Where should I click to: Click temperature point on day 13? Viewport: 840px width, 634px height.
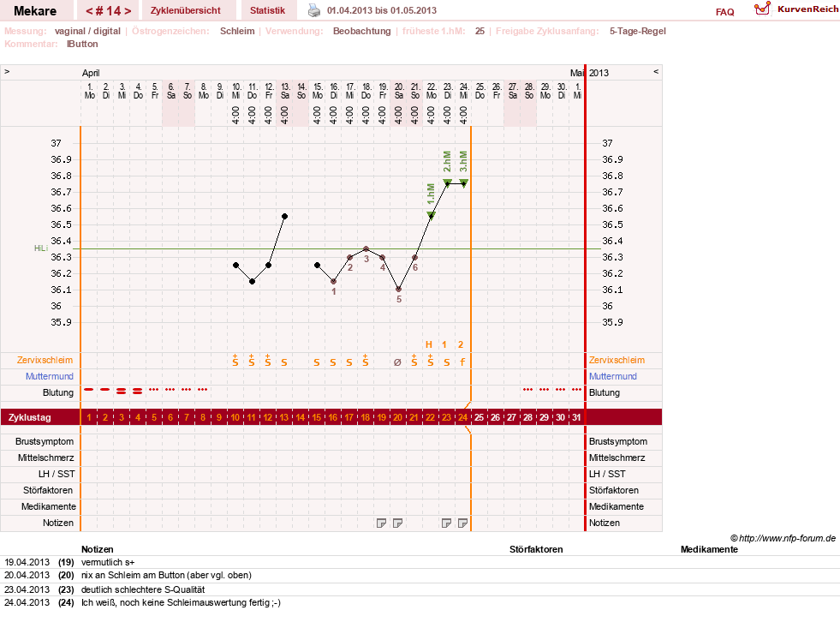pos(285,217)
